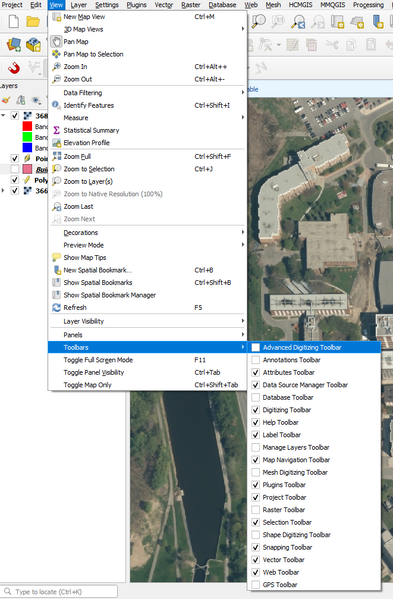Screen dimensions: 393x599
Task: Click the Show Map Tips icon
Action: [56, 257]
